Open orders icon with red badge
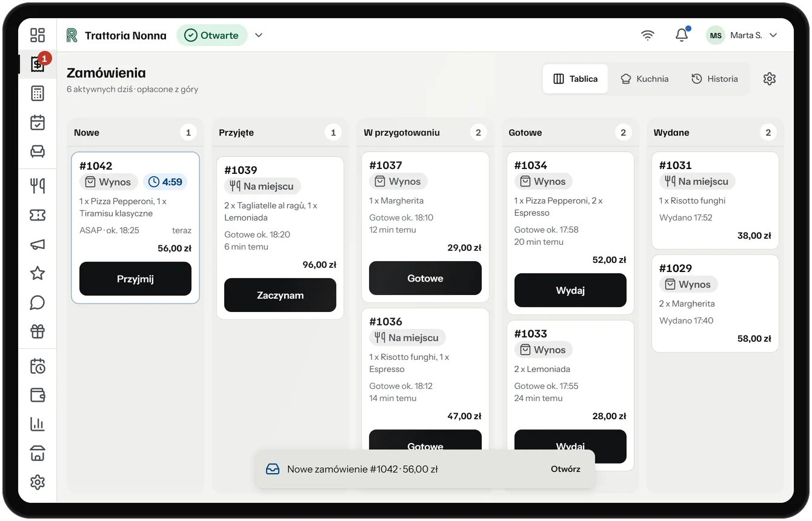The height and width of the screenshot is (521, 812). tap(38, 64)
